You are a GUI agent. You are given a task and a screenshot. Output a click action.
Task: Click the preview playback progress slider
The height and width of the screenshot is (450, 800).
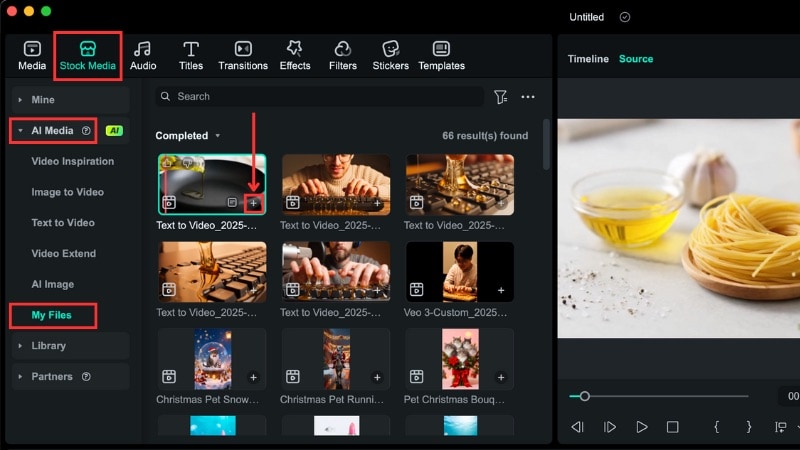[x=659, y=396]
